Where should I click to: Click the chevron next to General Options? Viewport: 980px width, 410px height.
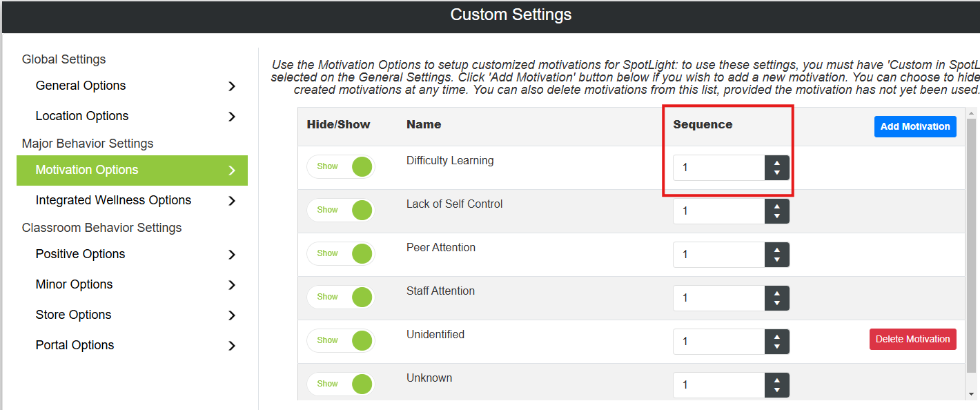click(232, 86)
